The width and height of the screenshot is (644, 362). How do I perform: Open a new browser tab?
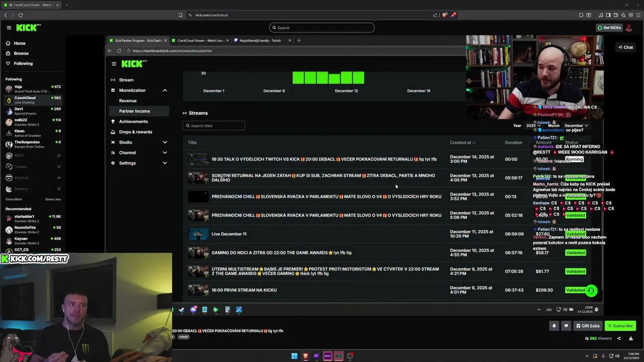coord(66,5)
